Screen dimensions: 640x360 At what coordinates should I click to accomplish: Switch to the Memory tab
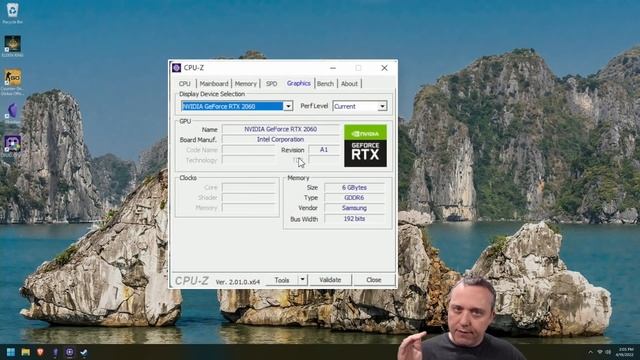coord(246,84)
